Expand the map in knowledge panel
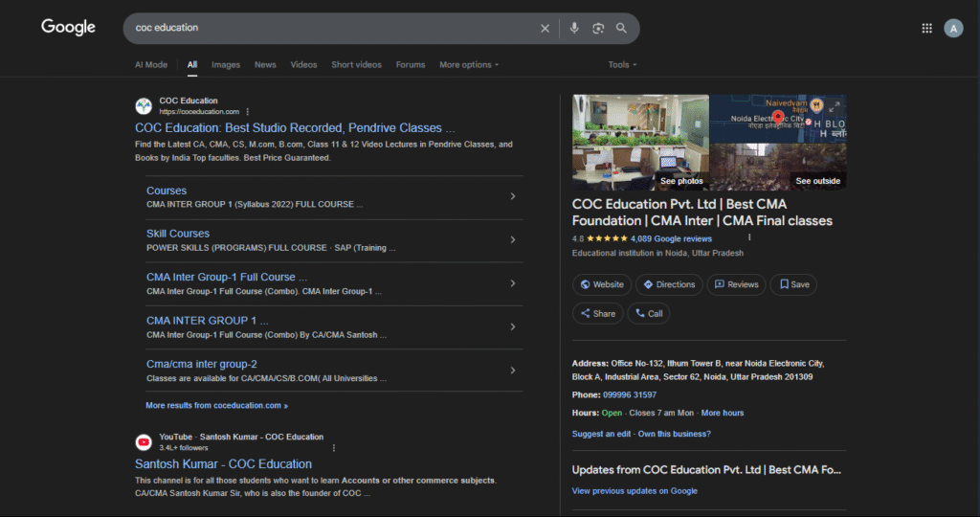The image size is (980, 517). tap(835, 106)
